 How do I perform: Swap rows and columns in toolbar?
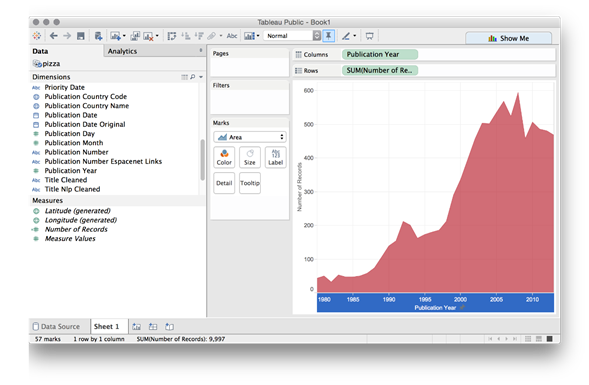pyautogui.click(x=172, y=36)
